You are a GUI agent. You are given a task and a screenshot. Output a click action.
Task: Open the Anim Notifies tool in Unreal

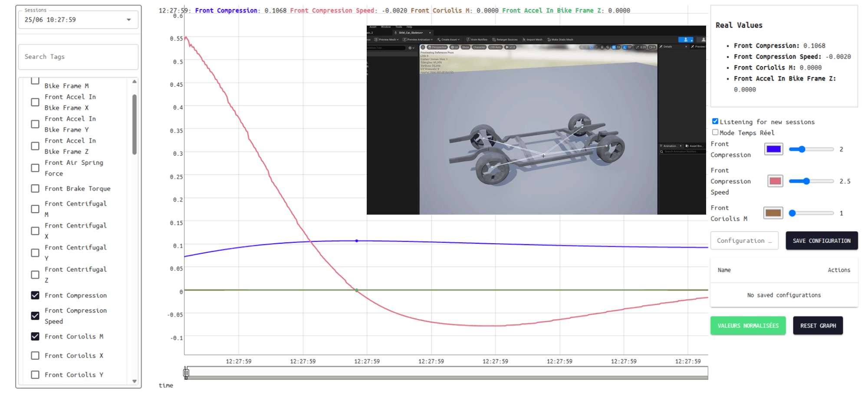[477, 40]
